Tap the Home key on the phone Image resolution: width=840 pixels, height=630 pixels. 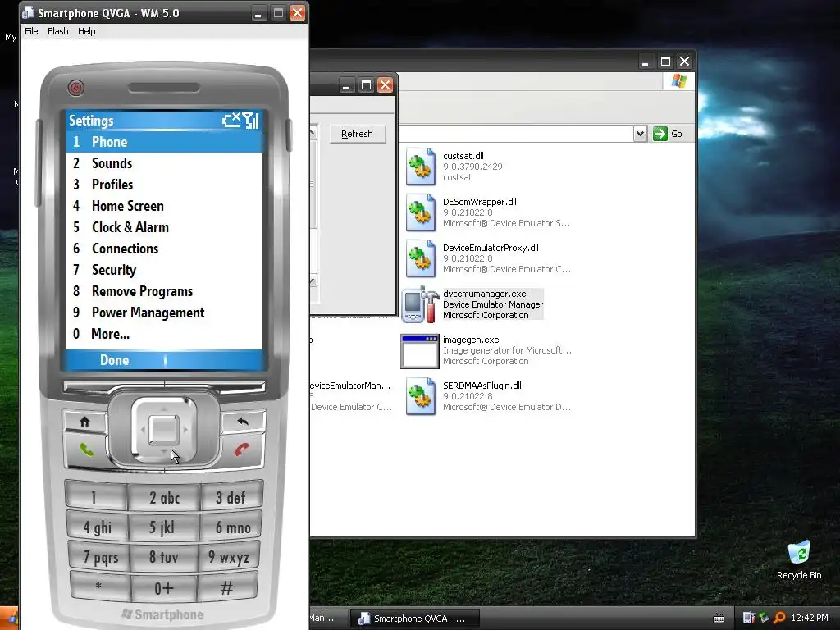click(x=84, y=421)
